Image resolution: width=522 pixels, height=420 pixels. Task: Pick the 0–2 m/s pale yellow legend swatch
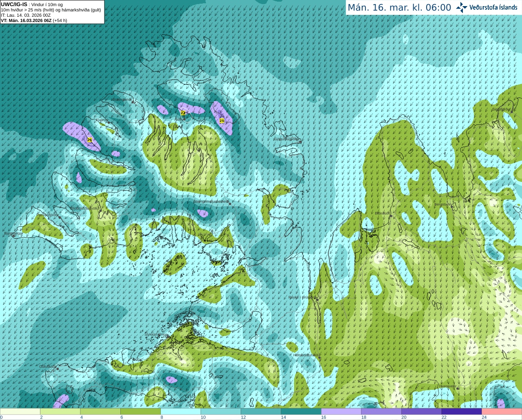pyautogui.click(x=20, y=411)
